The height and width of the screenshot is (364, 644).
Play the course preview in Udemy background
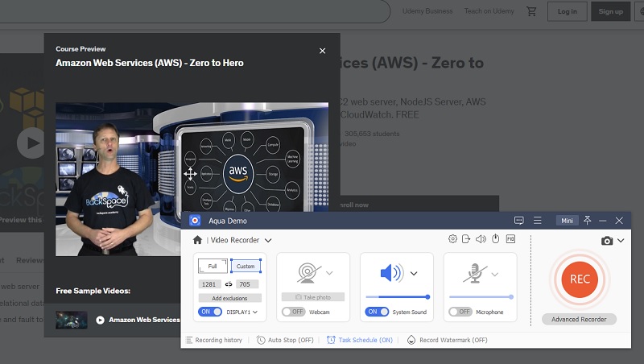click(31, 143)
